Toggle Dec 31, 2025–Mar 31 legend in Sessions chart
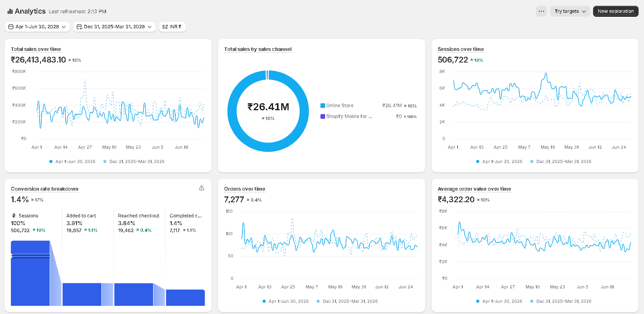The image size is (644, 314). click(560, 161)
